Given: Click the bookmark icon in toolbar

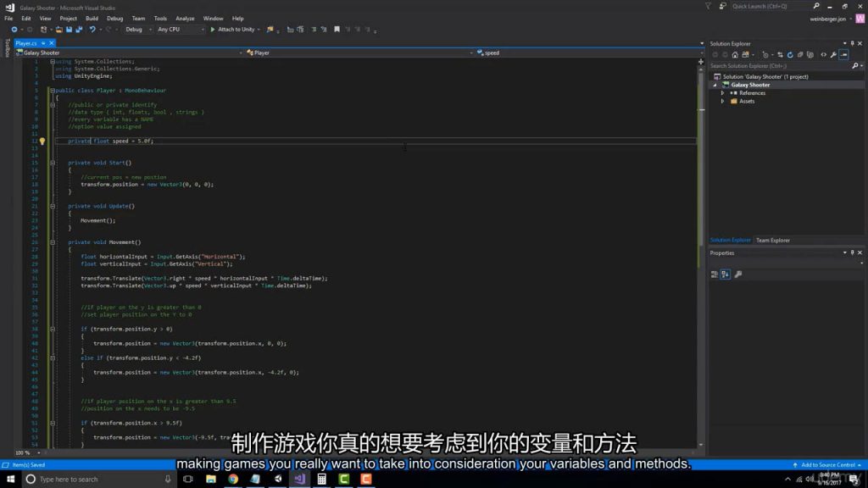Looking at the screenshot, I should click(x=337, y=30).
